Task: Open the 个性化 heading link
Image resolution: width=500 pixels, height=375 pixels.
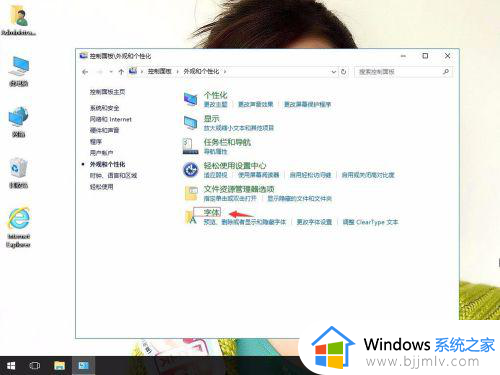Action: (216, 95)
